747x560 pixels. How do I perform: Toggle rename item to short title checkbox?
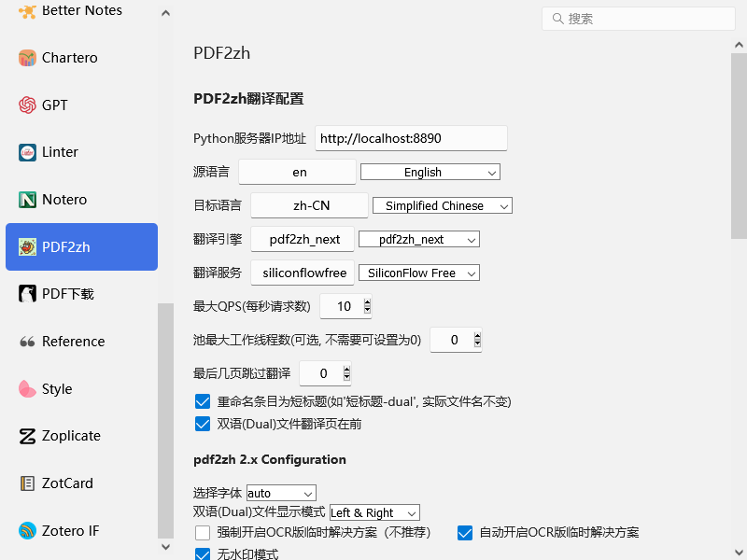[203, 401]
